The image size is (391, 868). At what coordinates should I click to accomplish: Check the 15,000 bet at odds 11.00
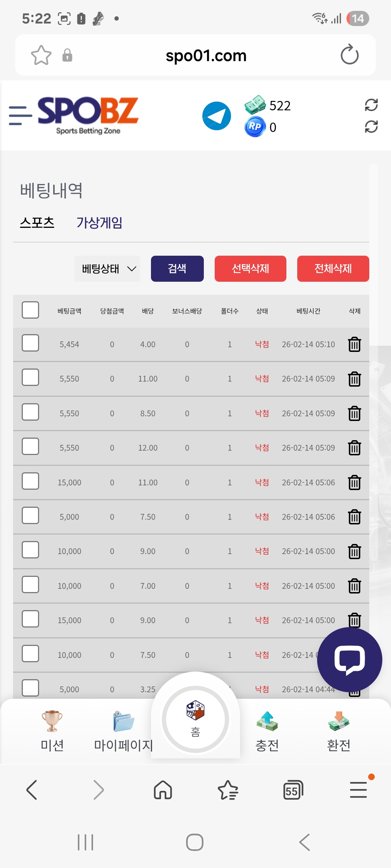pyautogui.click(x=30, y=481)
